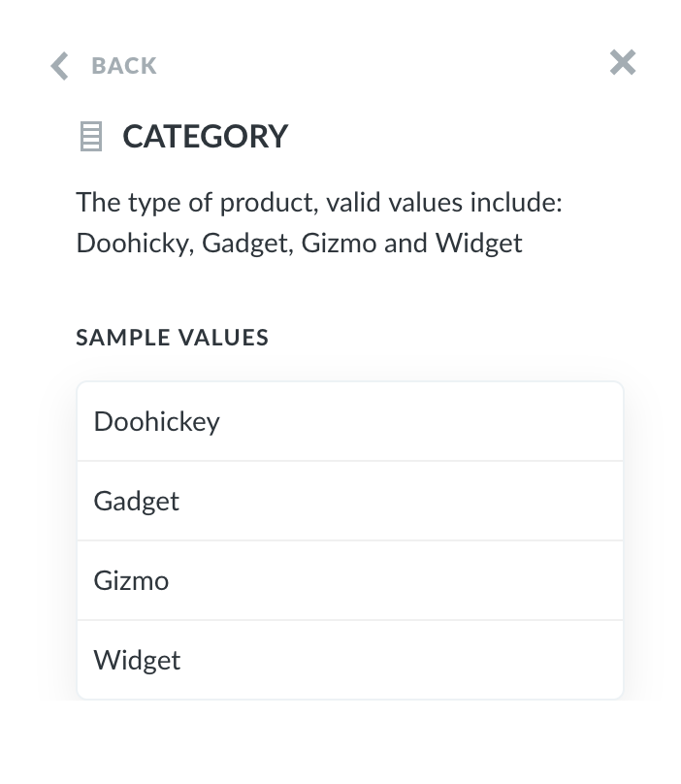Click the CATEGORY heading title

(x=206, y=136)
